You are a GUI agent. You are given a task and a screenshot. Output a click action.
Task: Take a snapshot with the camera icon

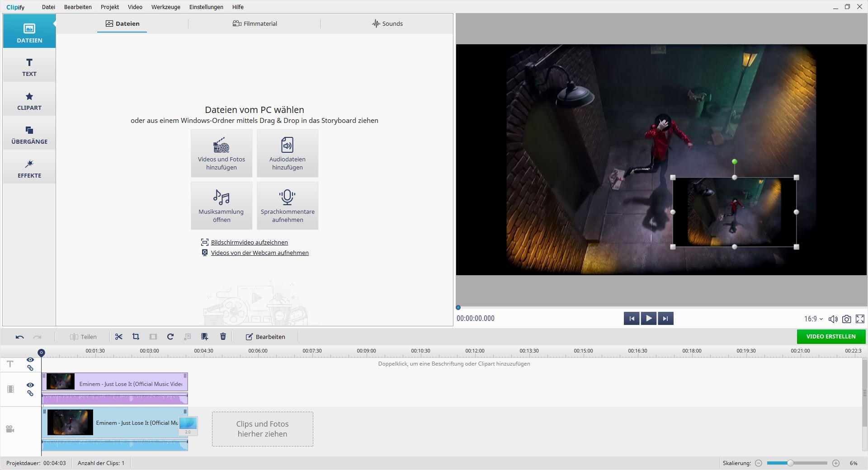[x=847, y=319]
